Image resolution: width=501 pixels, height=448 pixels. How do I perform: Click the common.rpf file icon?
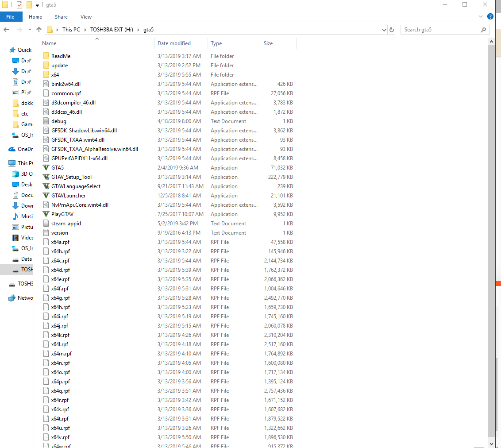46,93
